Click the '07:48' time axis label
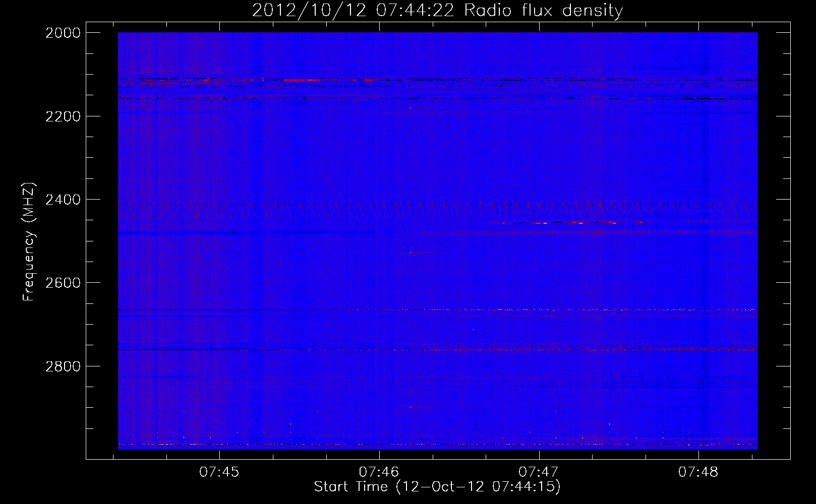Screen dimensions: 816x504 [698, 472]
